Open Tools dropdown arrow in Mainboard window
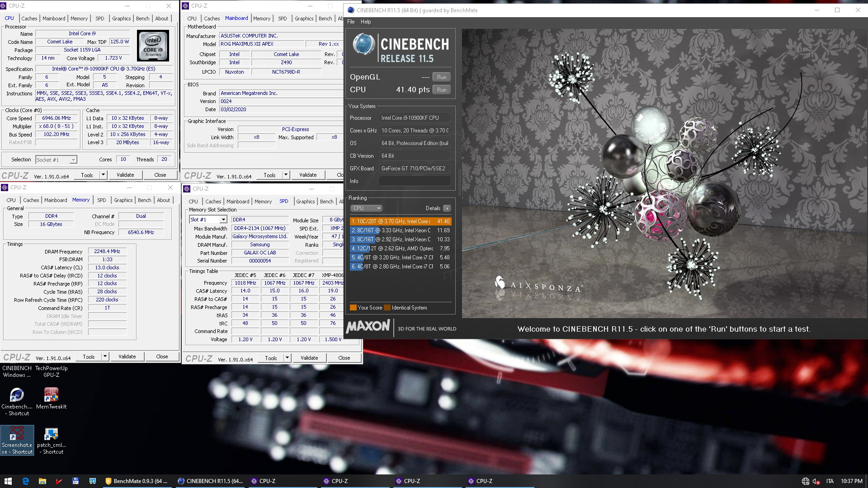Viewport: 868px width, 488px height. pyautogui.click(x=286, y=175)
